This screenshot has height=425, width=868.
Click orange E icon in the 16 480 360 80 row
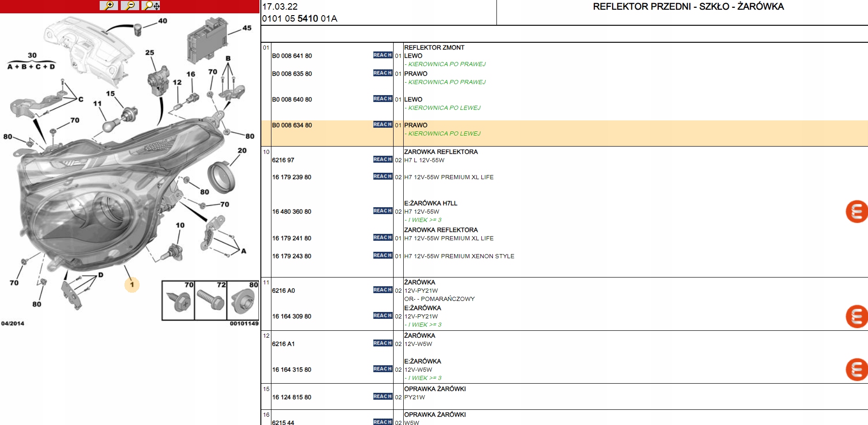(857, 212)
